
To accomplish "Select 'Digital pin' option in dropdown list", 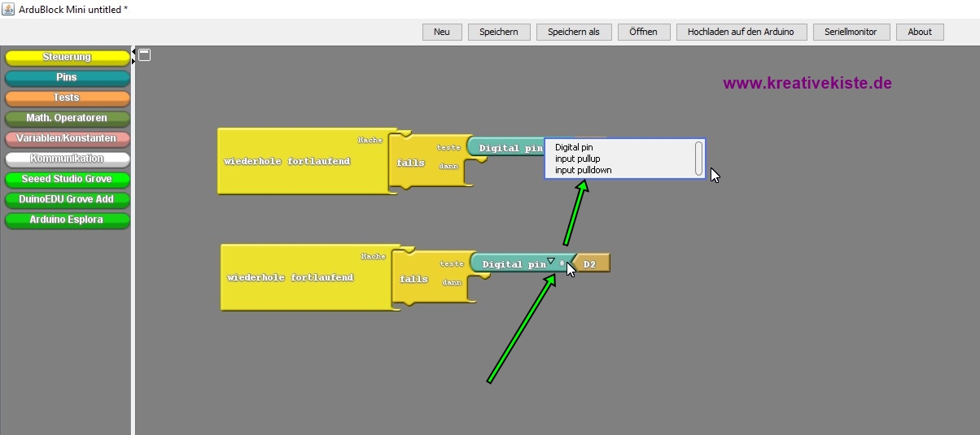I will pos(574,147).
